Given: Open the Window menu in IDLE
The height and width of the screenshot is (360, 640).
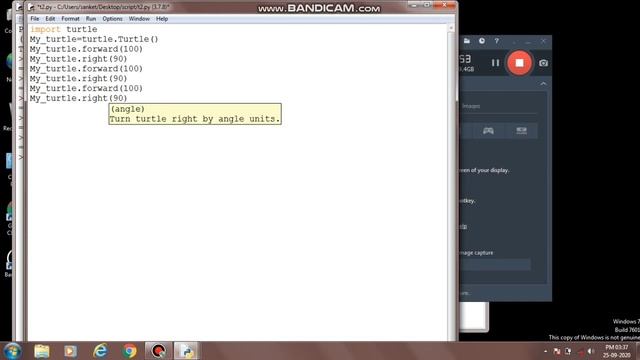Looking at the screenshot, I should click(x=139, y=19).
